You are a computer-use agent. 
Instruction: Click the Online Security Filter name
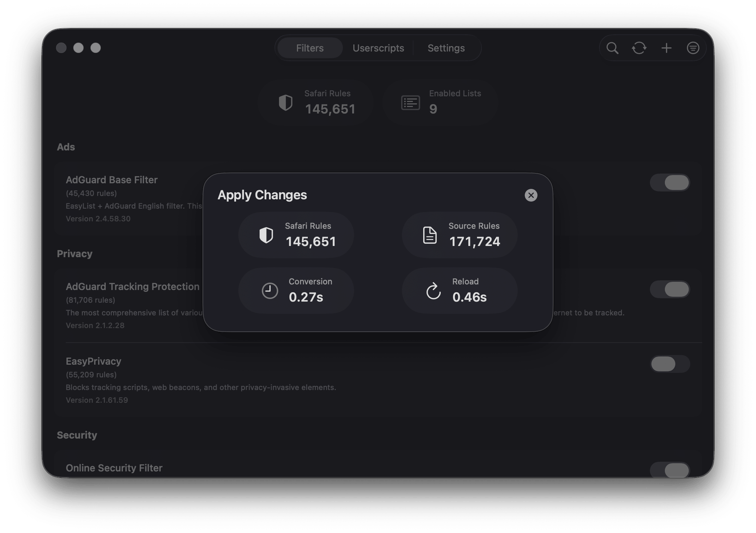point(114,468)
